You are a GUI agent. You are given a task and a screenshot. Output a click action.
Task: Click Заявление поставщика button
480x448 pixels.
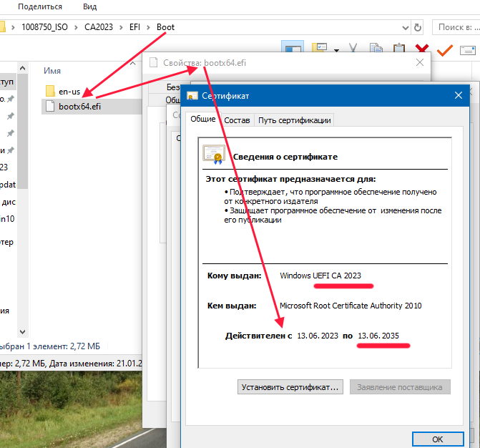pyautogui.click(x=400, y=387)
